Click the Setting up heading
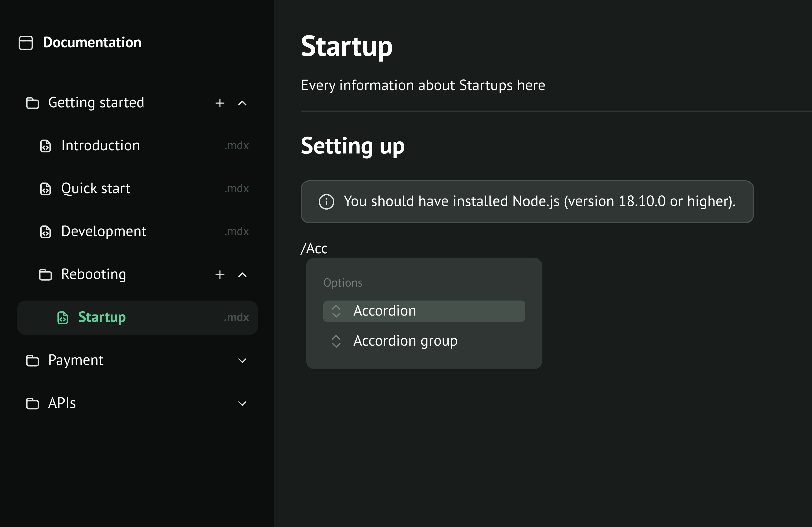This screenshot has width=812, height=527. (353, 146)
